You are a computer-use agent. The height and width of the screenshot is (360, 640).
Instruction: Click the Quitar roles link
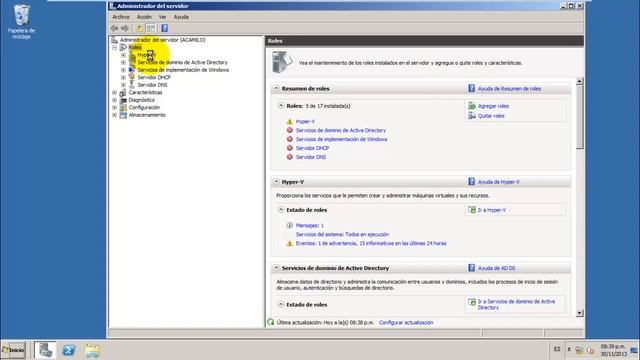(x=491, y=116)
